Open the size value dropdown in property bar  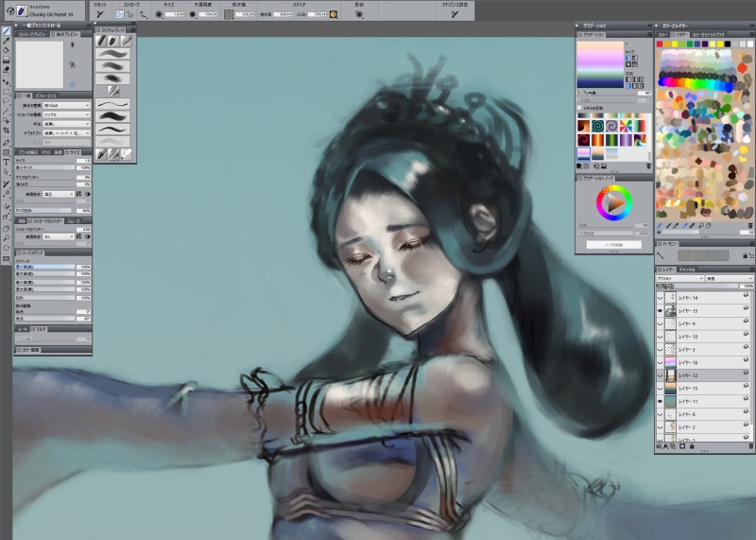tap(181, 14)
